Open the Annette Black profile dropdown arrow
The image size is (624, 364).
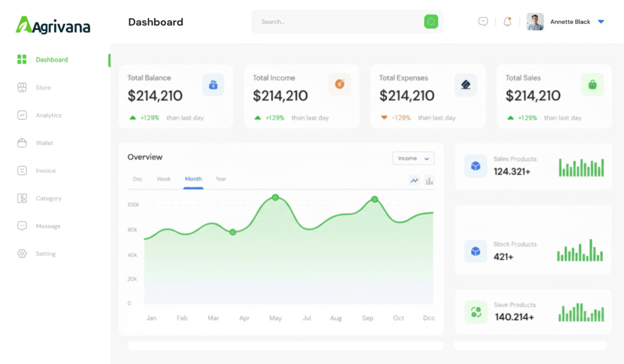(601, 22)
